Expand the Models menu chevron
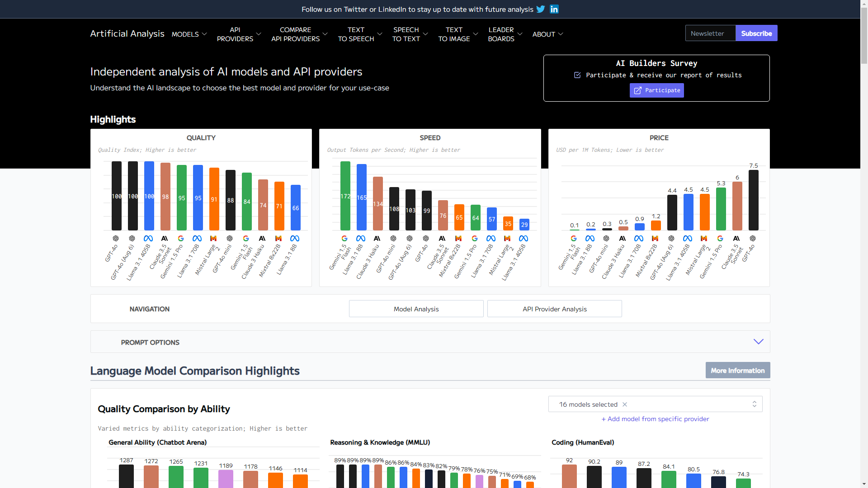 pyautogui.click(x=204, y=34)
